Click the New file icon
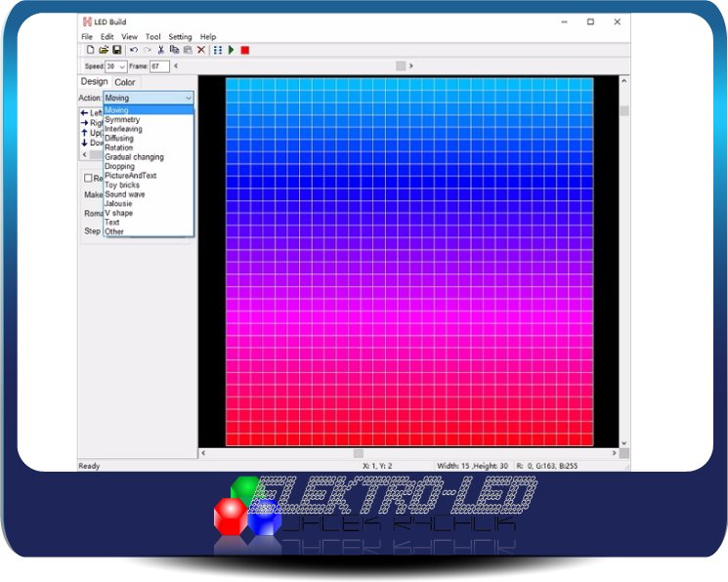The width and height of the screenshot is (728, 582). click(x=90, y=50)
